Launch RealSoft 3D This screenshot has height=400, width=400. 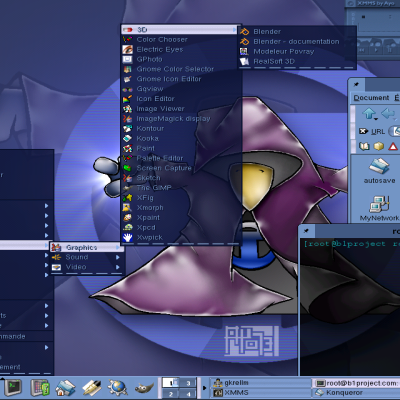click(297, 62)
